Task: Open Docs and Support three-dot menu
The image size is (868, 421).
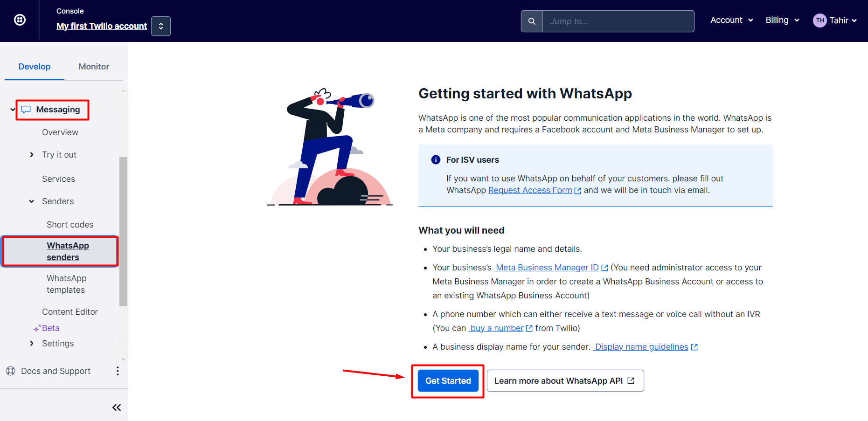Action: tap(118, 371)
